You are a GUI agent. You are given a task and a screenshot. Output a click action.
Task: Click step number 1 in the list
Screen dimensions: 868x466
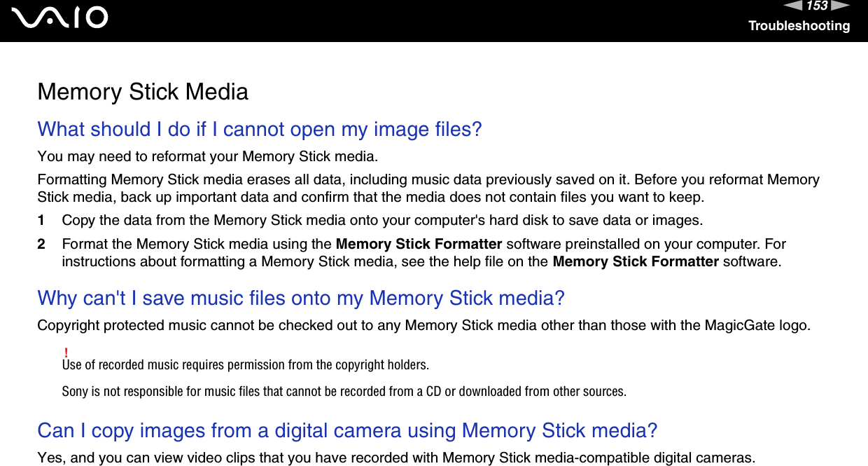point(42,221)
